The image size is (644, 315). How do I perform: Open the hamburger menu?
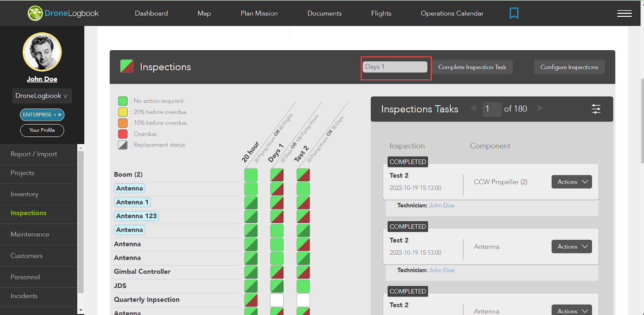(624, 13)
